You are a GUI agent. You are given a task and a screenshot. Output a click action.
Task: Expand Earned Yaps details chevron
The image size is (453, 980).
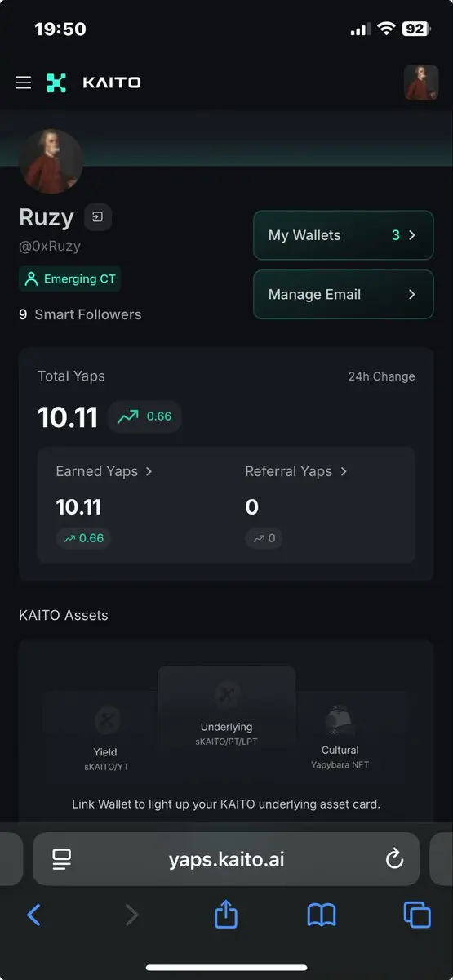[149, 471]
